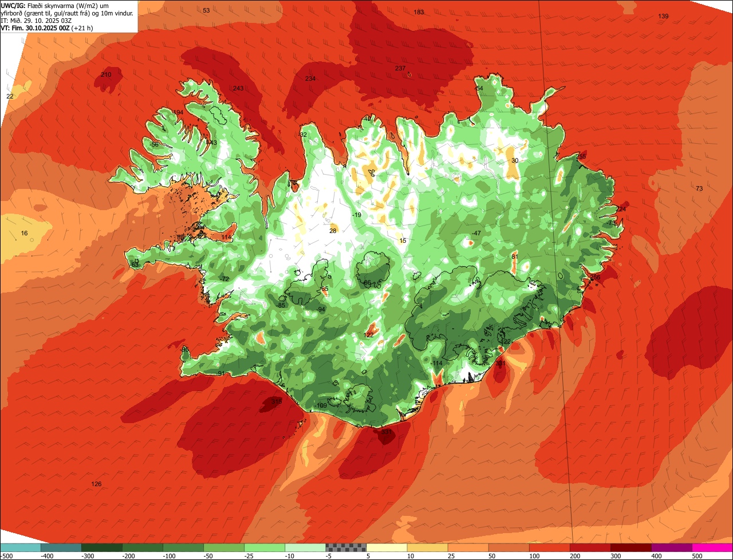Click the map value 91
Image resolution: width=733 pixels, height=560 pixels.
click(222, 373)
